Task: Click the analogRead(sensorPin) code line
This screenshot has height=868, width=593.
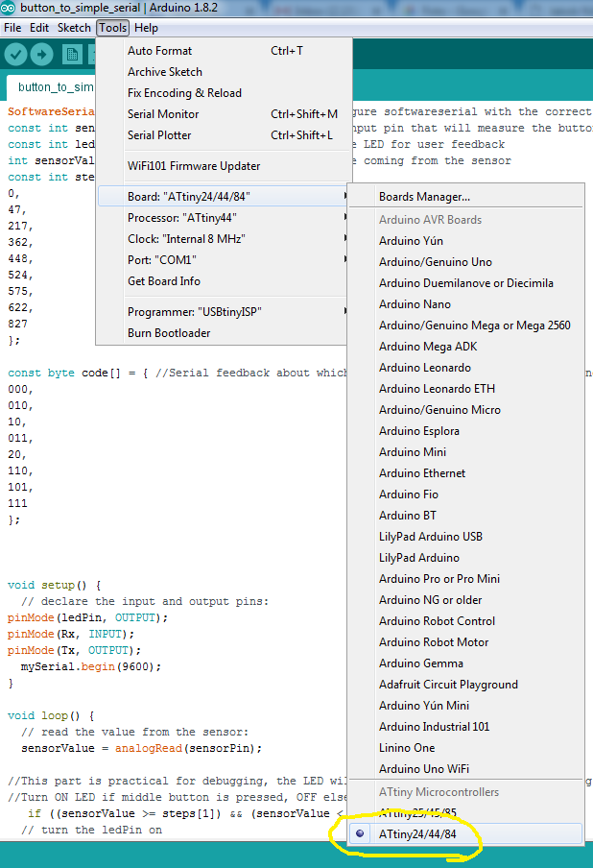Action: coord(142,748)
